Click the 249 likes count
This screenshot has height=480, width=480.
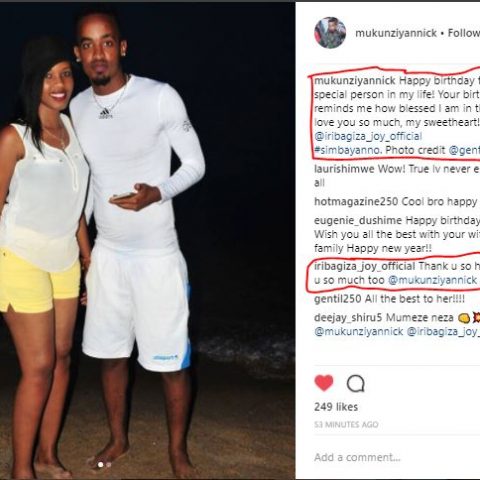pyautogui.click(x=336, y=407)
